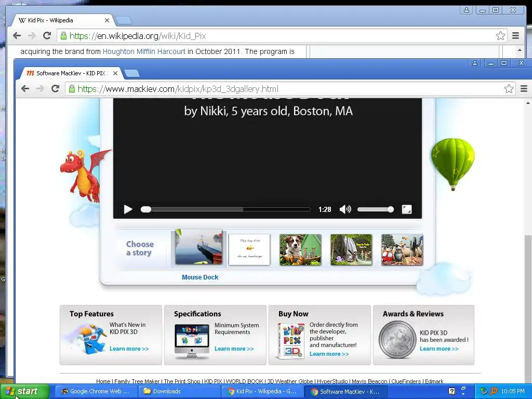Click the silver award medal image
532x399 pixels.
(x=397, y=340)
